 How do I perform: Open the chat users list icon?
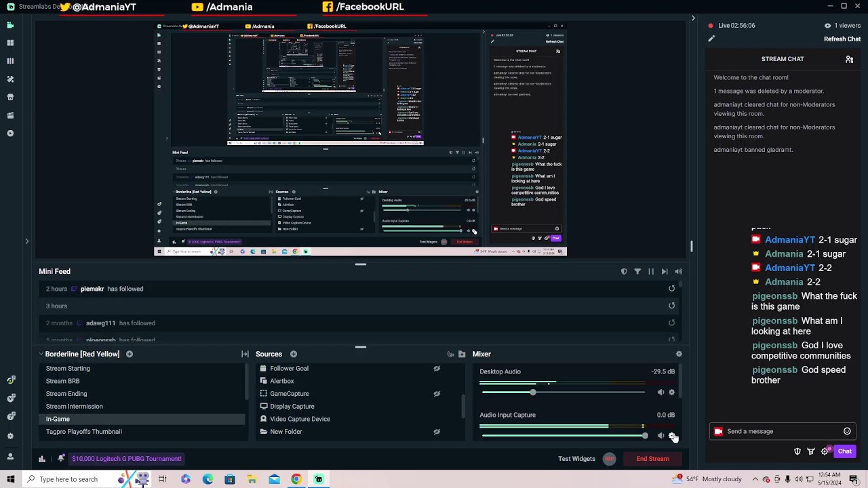pyautogui.click(x=849, y=59)
